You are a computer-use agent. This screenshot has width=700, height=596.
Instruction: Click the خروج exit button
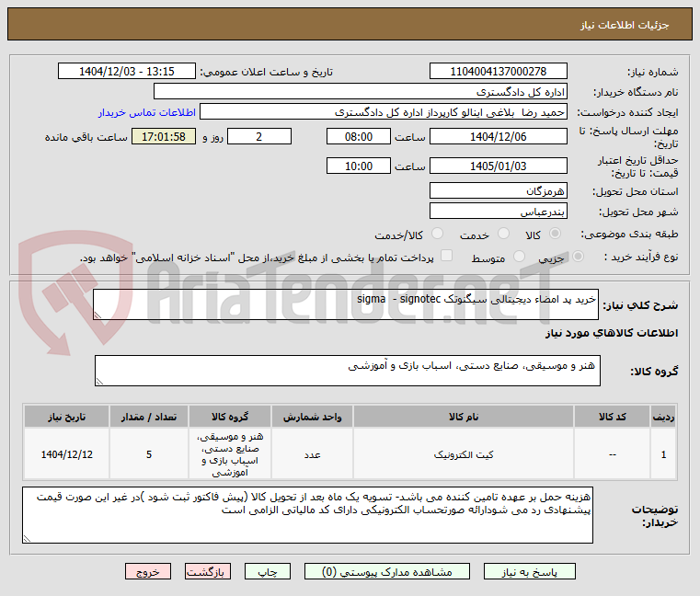tap(148, 571)
